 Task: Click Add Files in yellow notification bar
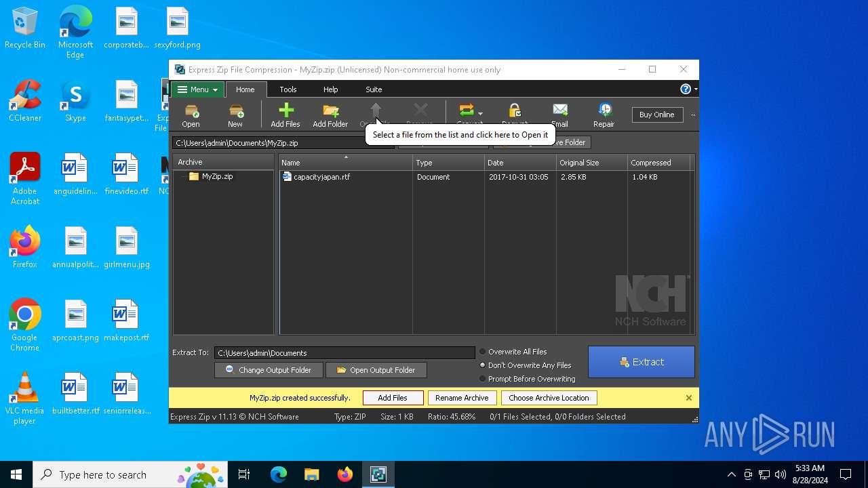pos(393,398)
